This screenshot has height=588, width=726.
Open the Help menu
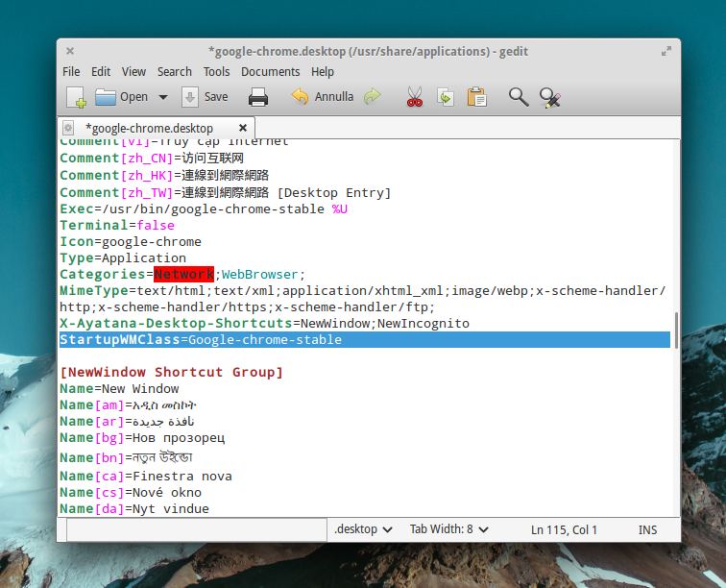pos(323,72)
